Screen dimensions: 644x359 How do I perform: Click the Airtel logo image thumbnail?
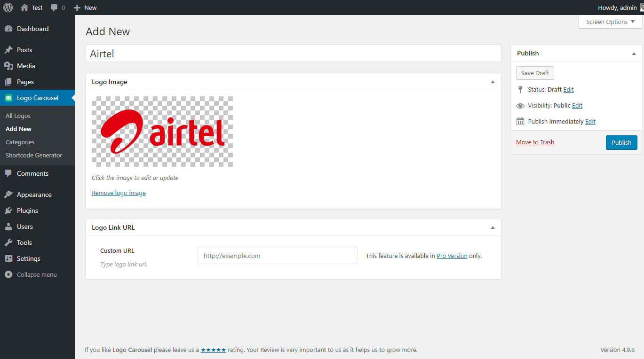point(162,132)
